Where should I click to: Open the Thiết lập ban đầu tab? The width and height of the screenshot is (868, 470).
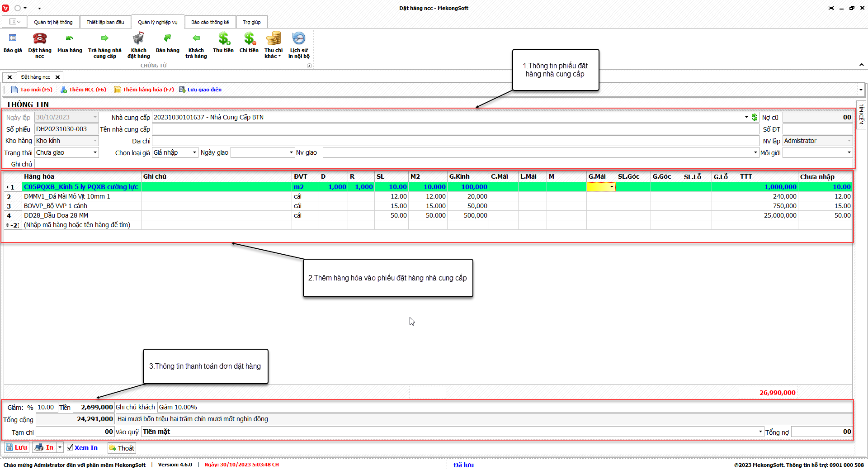105,22
